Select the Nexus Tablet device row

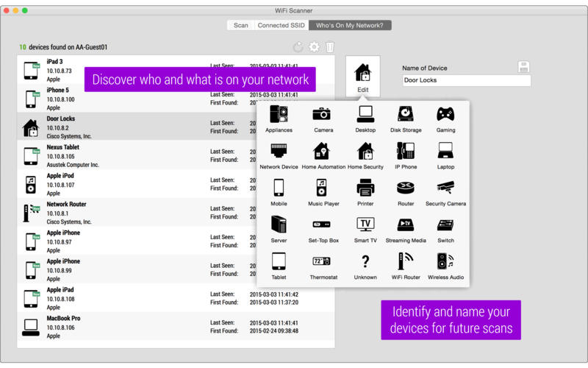click(x=176, y=156)
